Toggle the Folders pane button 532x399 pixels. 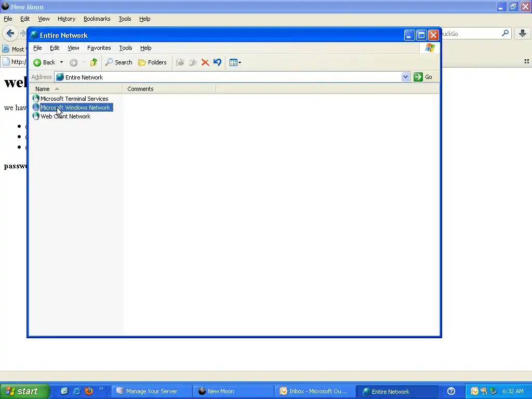point(152,62)
